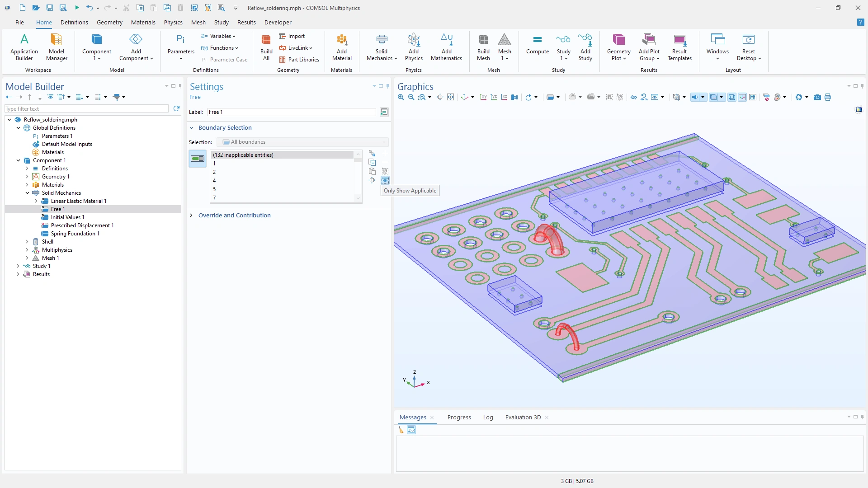Click Compute button in Study group
The image size is (868, 488).
537,44
